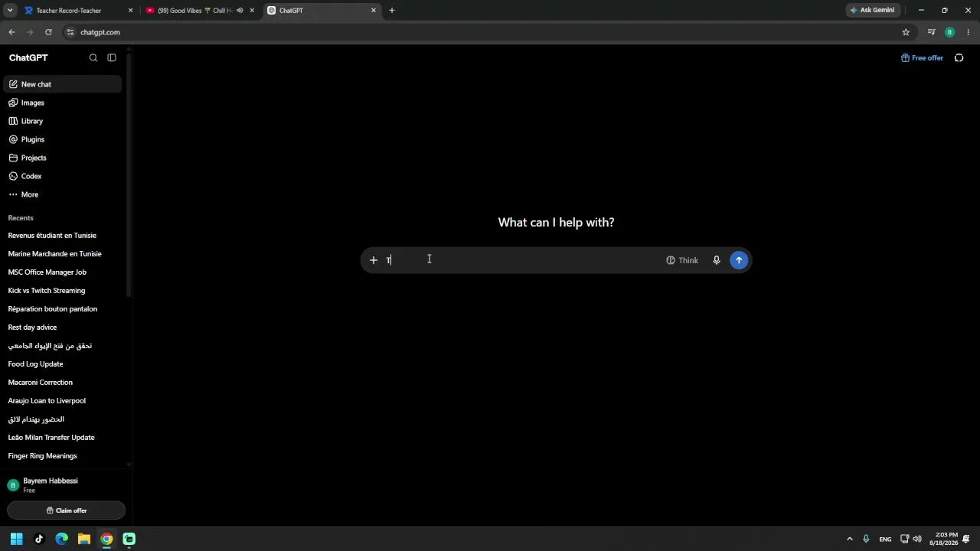Click the taskbar microphone tray icon
Image resolution: width=980 pixels, height=551 pixels.
coord(866,539)
